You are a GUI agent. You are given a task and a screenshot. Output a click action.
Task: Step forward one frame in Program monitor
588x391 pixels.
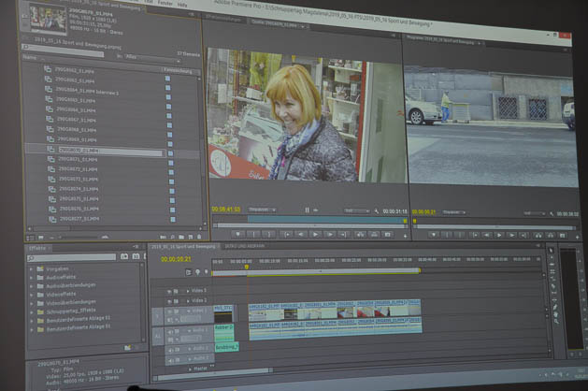pos(511,235)
